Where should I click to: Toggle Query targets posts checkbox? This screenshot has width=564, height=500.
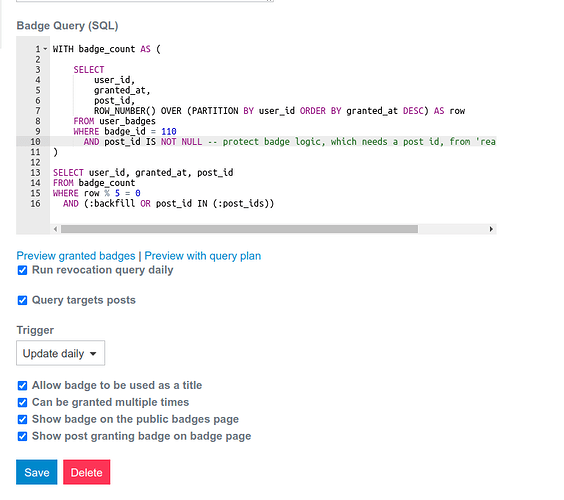click(22, 300)
